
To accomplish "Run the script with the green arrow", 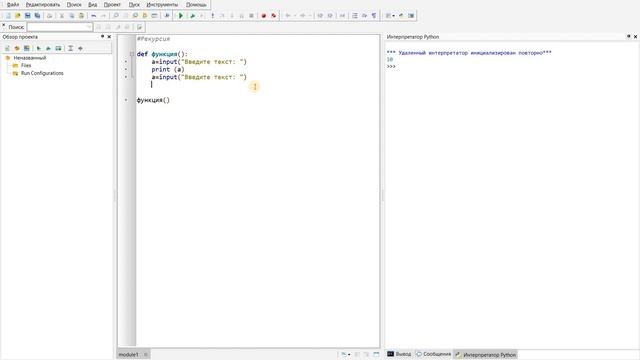I will click(x=180, y=16).
